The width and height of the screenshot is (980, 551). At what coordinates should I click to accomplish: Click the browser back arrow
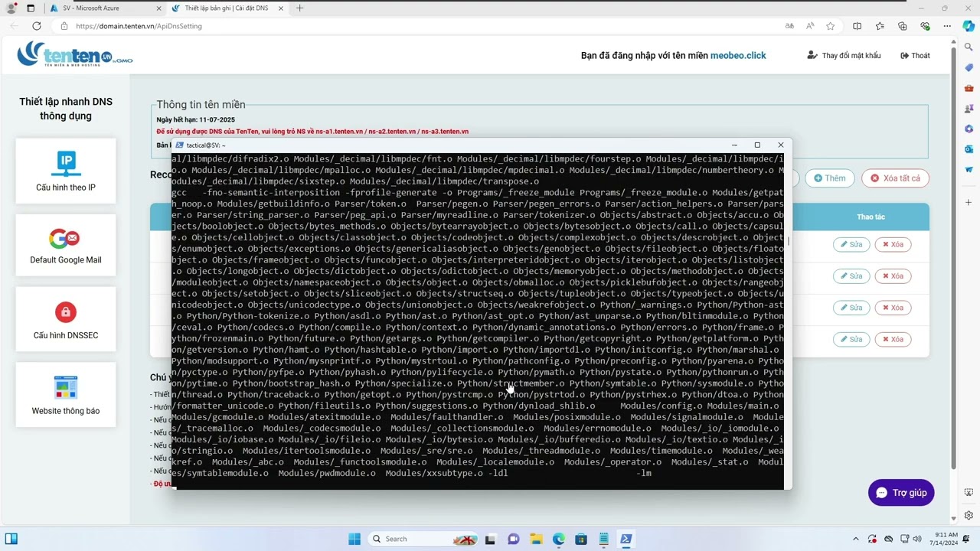15,26
